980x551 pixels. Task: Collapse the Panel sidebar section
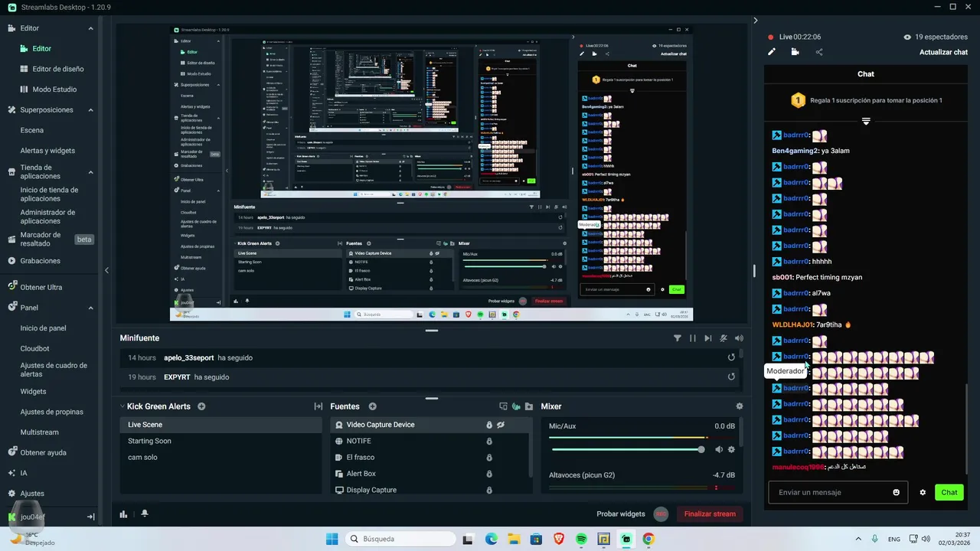(90, 308)
